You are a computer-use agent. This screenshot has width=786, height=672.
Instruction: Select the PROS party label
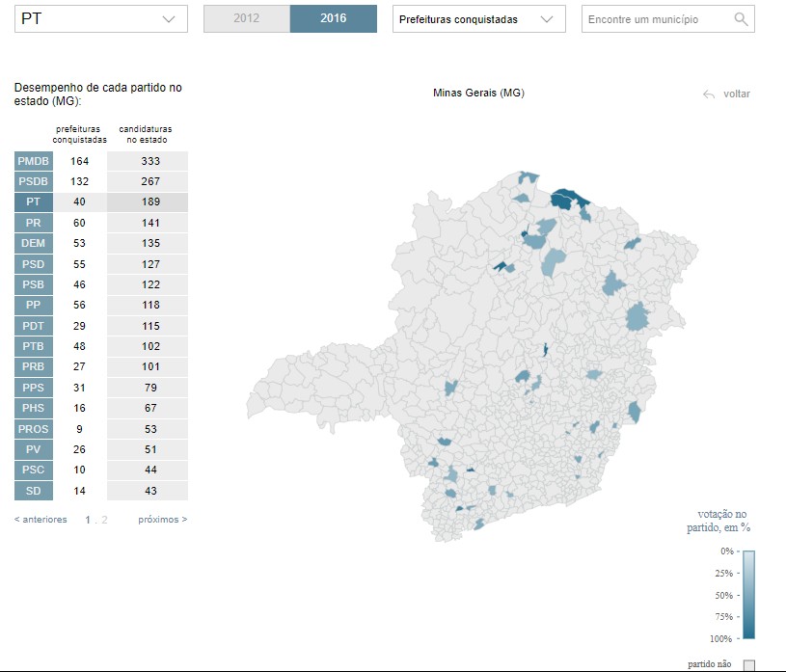click(34, 429)
